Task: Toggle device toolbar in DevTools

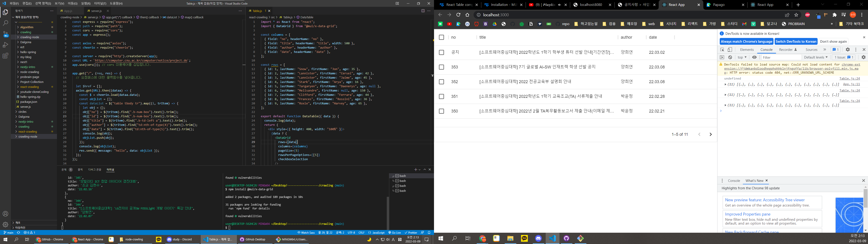Action: point(730,49)
